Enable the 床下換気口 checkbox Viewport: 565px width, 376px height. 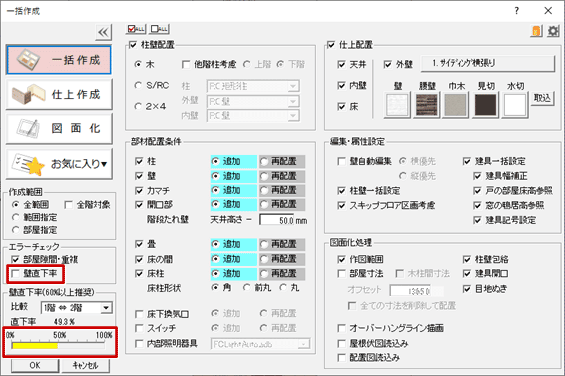point(139,314)
